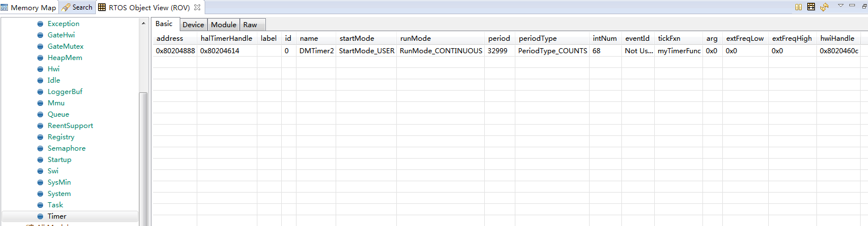Image resolution: width=868 pixels, height=226 pixels.
Task: Close the RTOS Object View tab
Action: click(x=197, y=7)
